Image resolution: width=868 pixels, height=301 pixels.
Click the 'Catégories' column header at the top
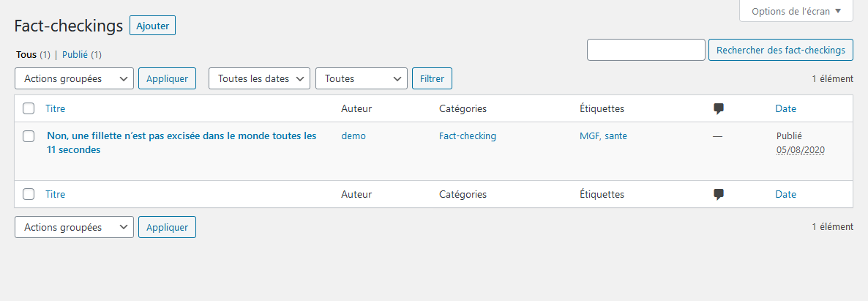pyautogui.click(x=463, y=108)
